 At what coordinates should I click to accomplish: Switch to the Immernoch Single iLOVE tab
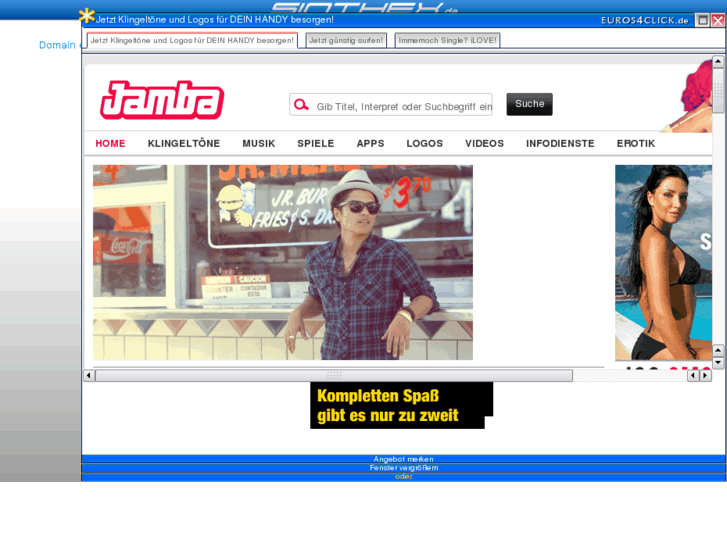point(447,40)
